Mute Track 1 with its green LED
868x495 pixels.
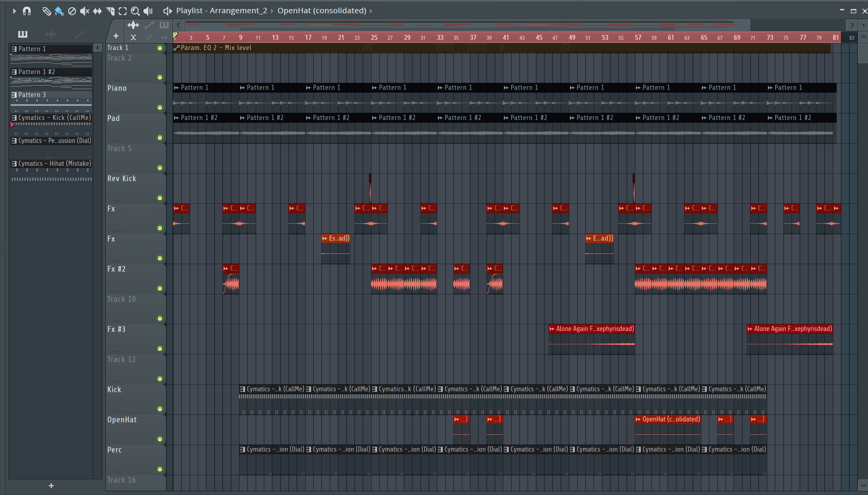[x=160, y=48]
